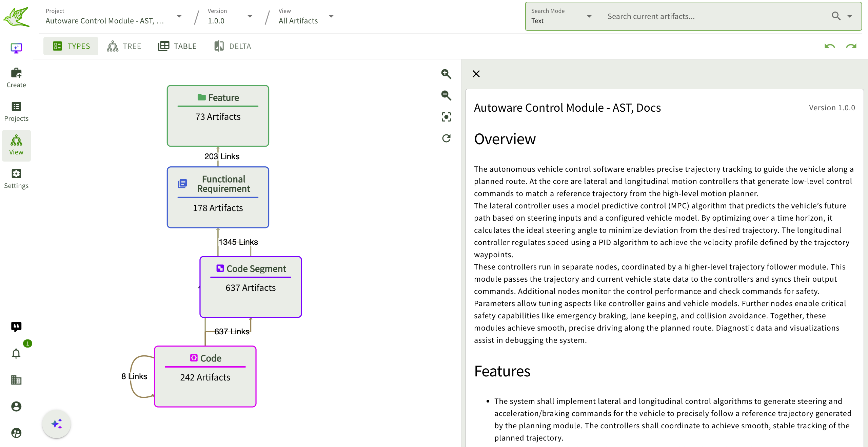Click the sparkle AI assistant button
The image size is (868, 447).
57,424
